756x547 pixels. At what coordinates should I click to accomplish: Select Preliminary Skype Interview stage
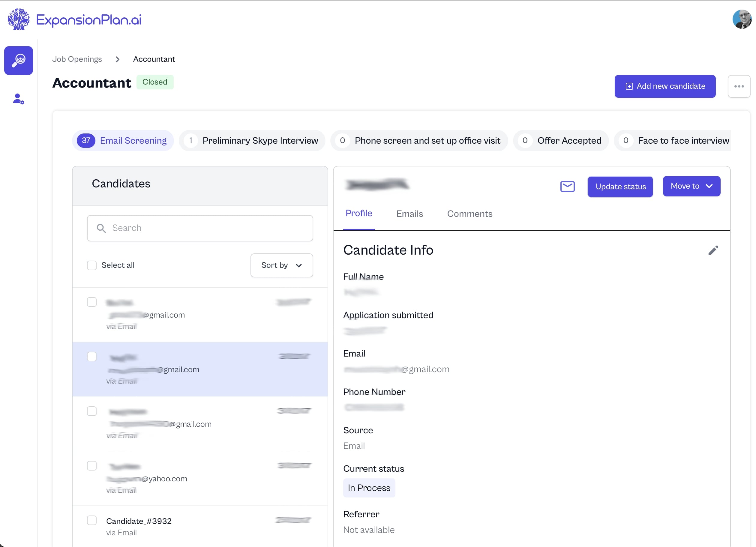click(x=252, y=141)
